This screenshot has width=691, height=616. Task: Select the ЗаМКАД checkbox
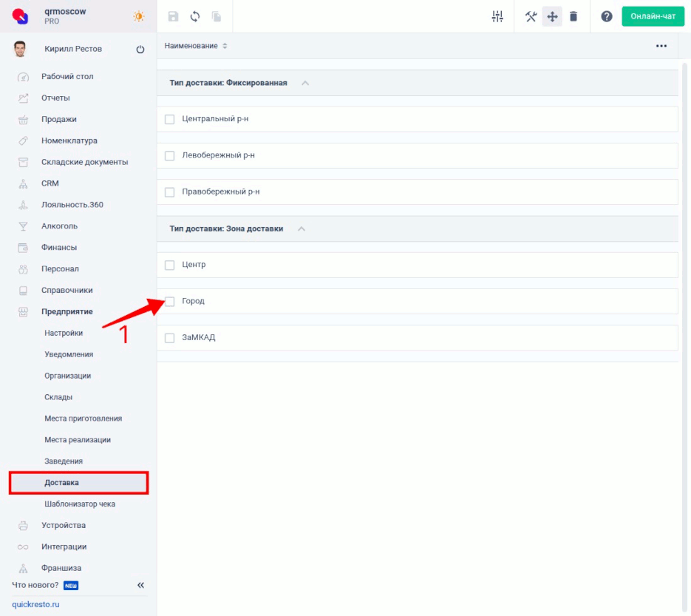pos(169,338)
